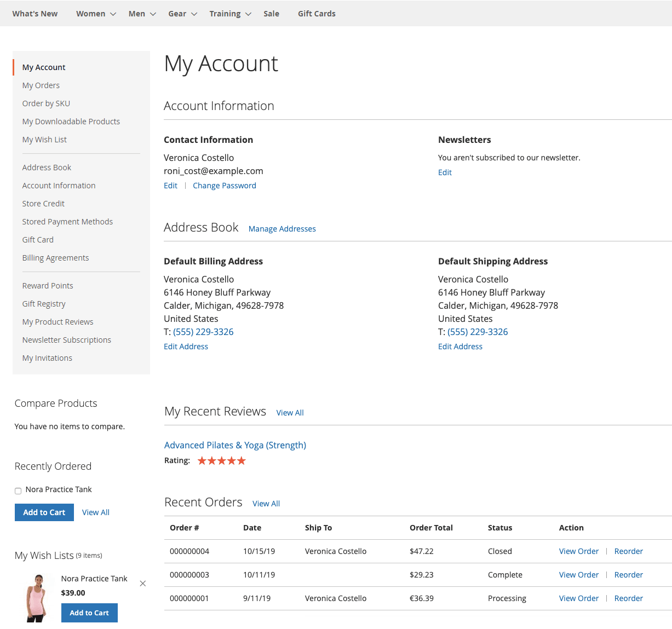Click the €36.39 order total

click(422, 598)
